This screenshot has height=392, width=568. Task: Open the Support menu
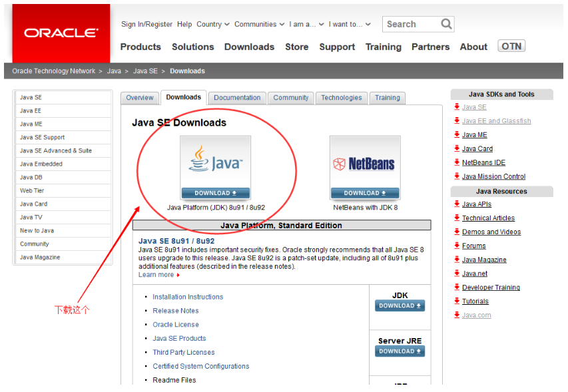point(337,47)
